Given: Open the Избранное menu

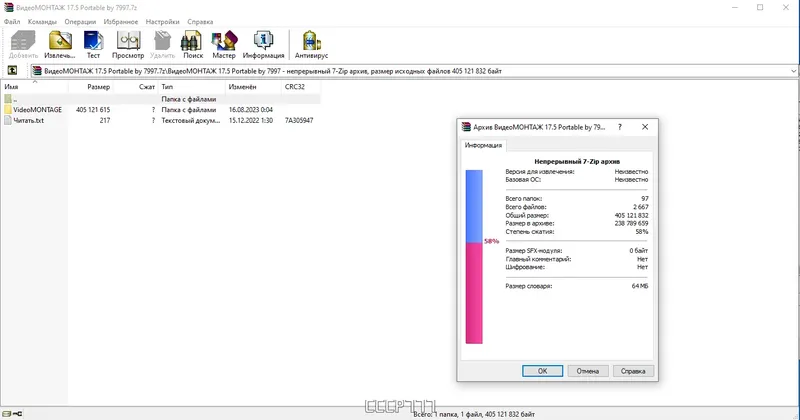Looking at the screenshot, I should 120,21.
